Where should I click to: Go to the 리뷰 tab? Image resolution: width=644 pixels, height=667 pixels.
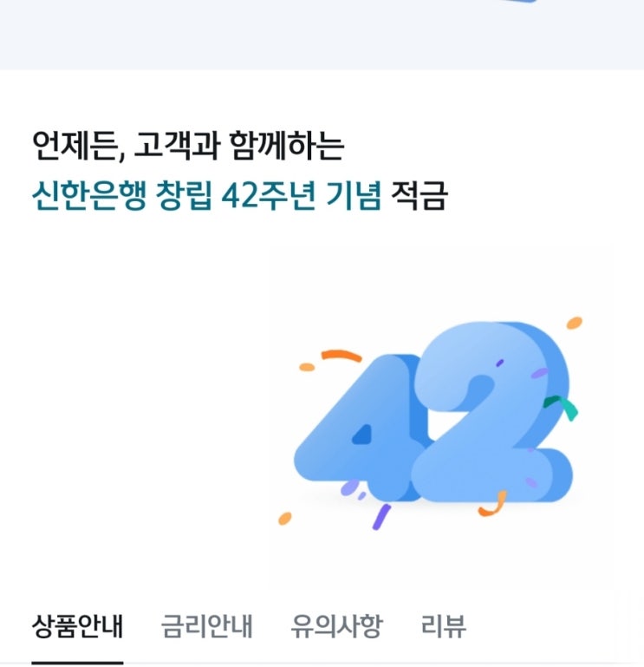pyautogui.click(x=444, y=625)
